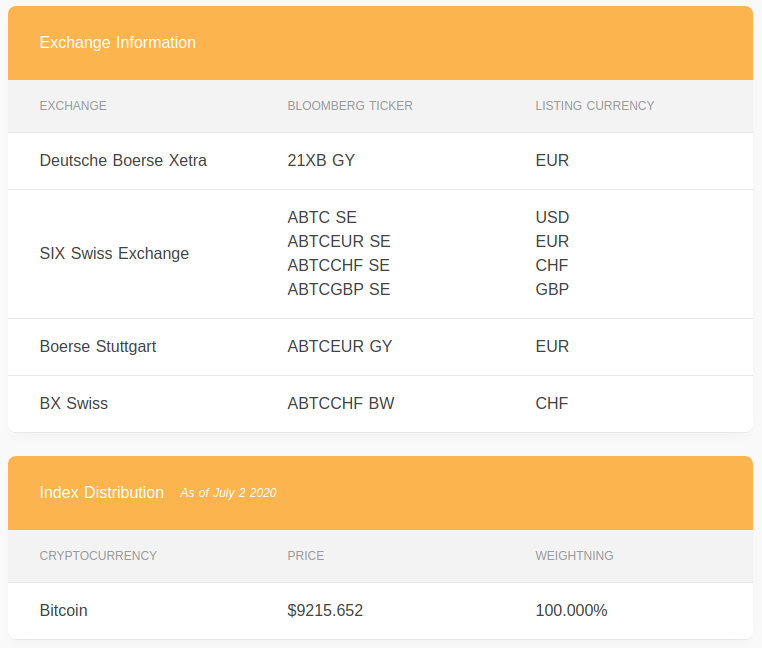Click the 100.000% weighting value
The image size is (762, 648).
572,611
